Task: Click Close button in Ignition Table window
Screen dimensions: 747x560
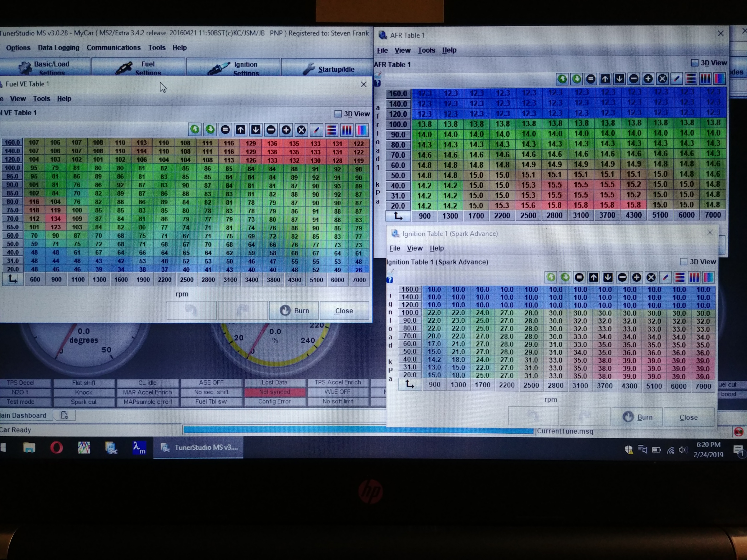Action: (x=688, y=417)
